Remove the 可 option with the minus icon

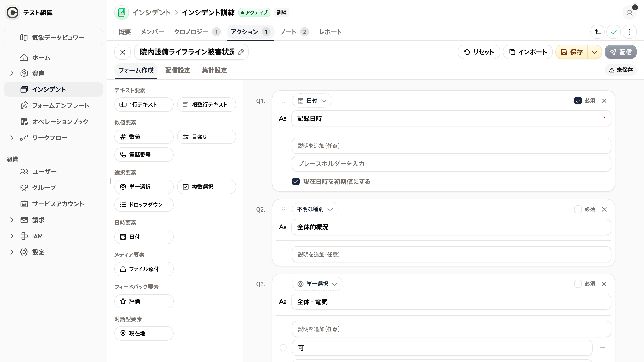pos(602,348)
